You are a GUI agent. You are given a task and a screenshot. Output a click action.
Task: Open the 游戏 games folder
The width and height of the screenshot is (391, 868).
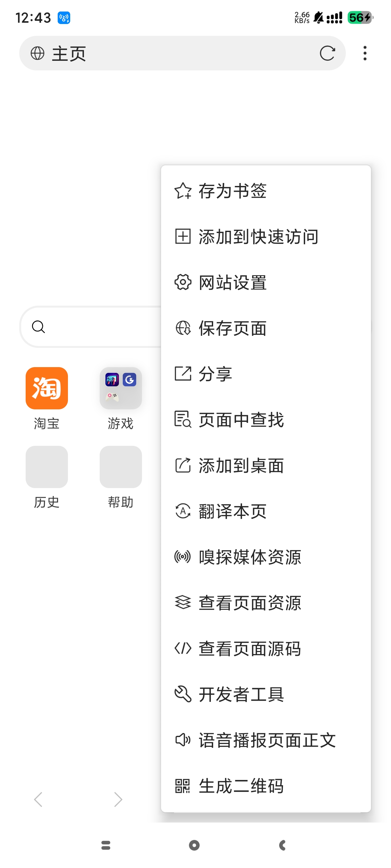pos(121,388)
